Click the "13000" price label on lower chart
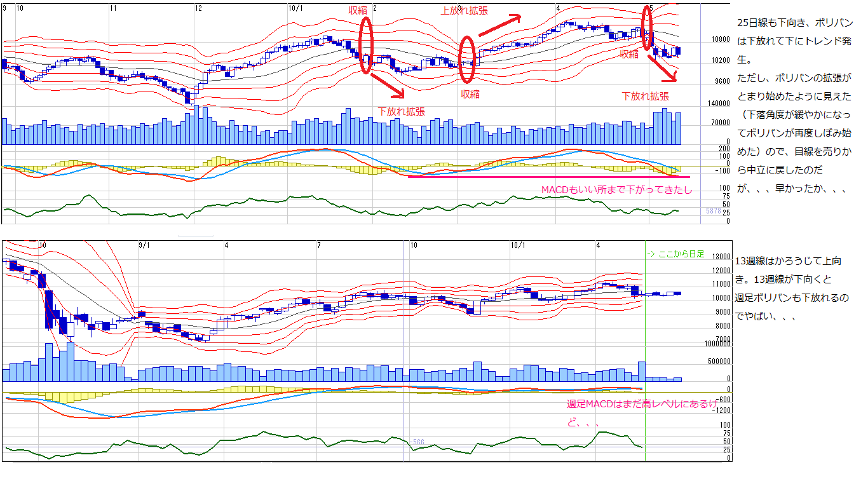The image size is (868, 488). click(x=722, y=257)
